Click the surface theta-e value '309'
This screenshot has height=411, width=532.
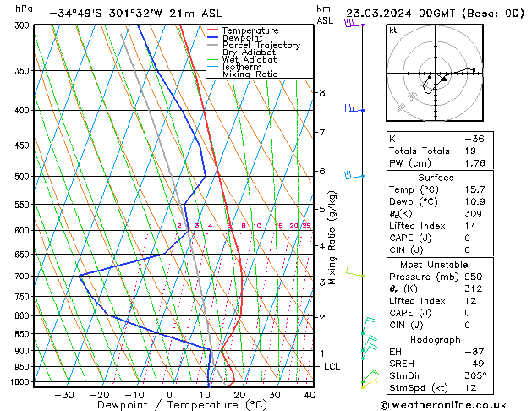pyautogui.click(x=474, y=214)
